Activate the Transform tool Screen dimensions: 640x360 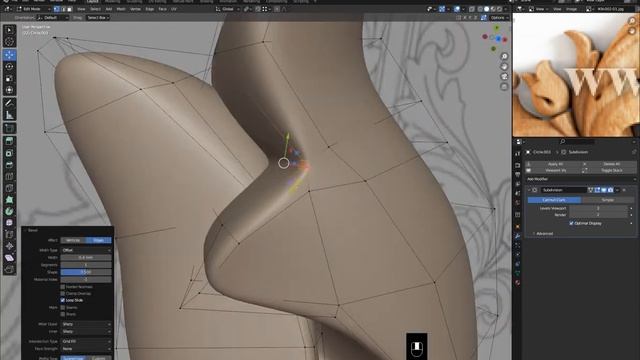click(x=9, y=90)
